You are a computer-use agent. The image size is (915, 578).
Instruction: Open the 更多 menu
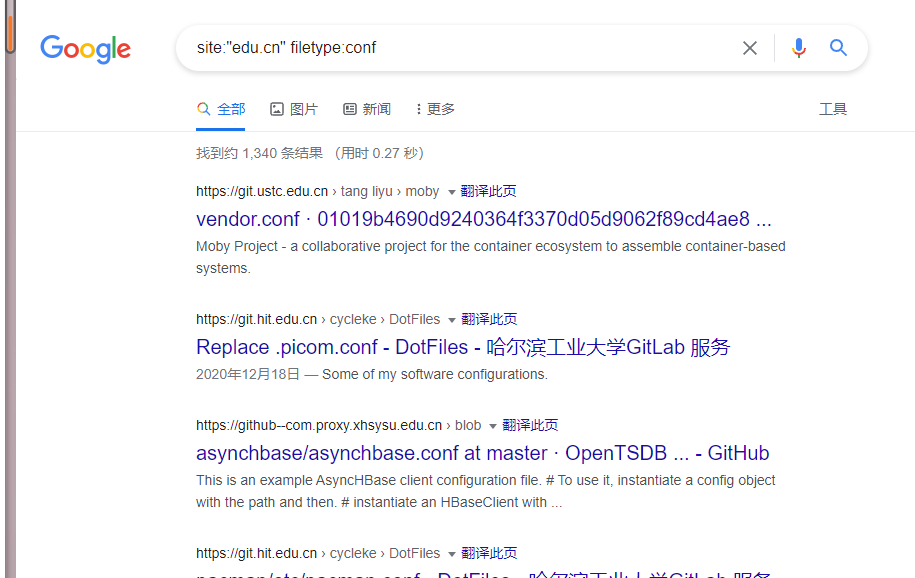coord(435,109)
